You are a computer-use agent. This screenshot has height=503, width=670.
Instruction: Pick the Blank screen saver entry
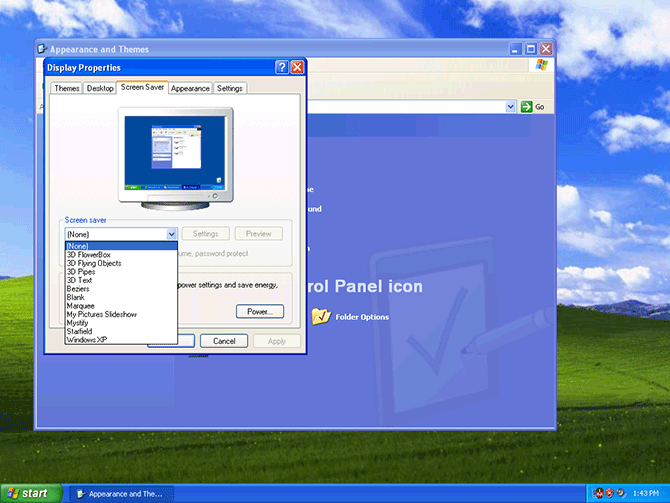tap(121, 297)
